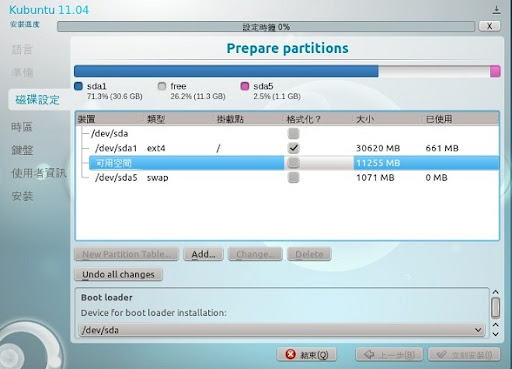This screenshot has width=512, height=369.
Task: Click the scroll-down arrow beside boot loader panel
Action: (496, 334)
